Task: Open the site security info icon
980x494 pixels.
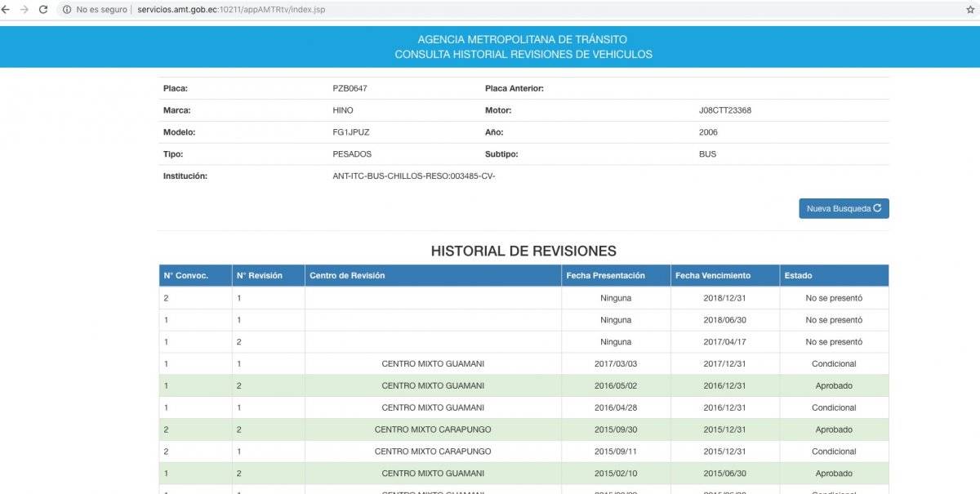Action: pos(65,10)
